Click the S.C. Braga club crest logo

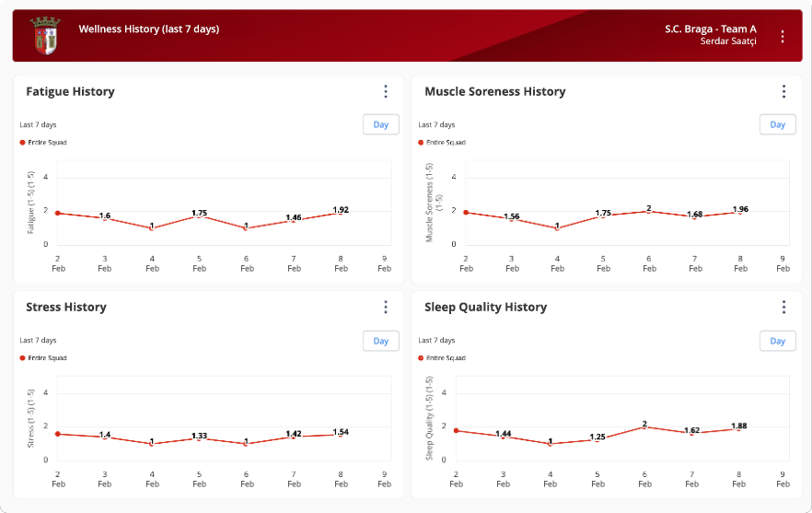[46, 35]
